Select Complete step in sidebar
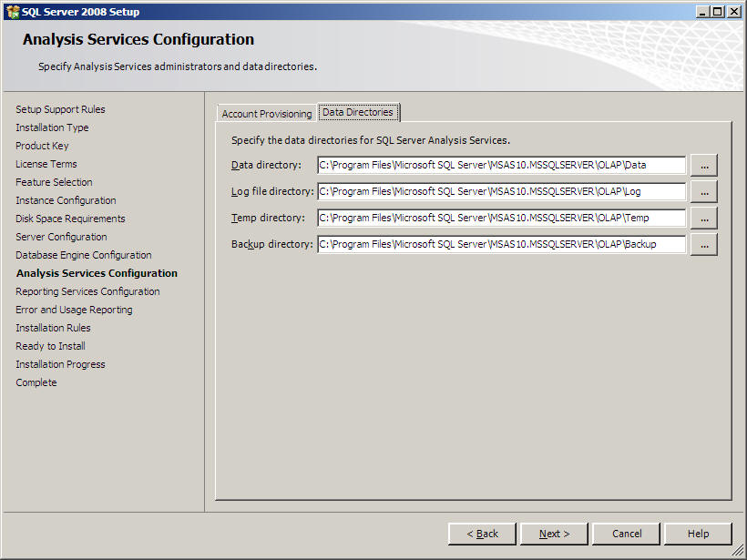The width and height of the screenshot is (747, 560). [x=36, y=382]
